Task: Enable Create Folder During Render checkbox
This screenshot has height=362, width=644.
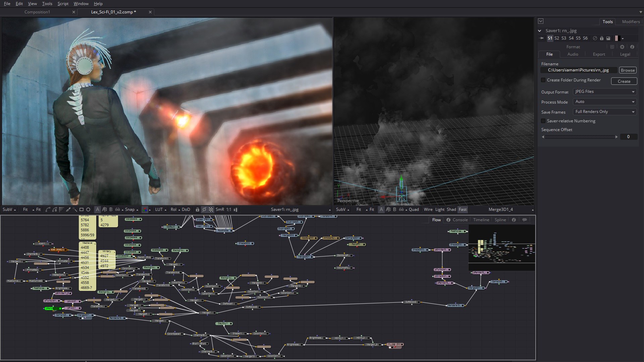Action: tap(543, 80)
